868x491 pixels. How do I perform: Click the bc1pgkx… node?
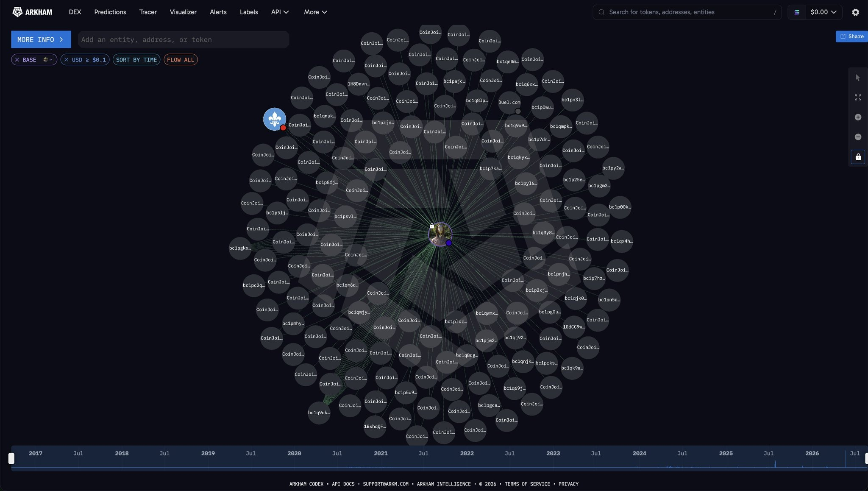(240, 248)
